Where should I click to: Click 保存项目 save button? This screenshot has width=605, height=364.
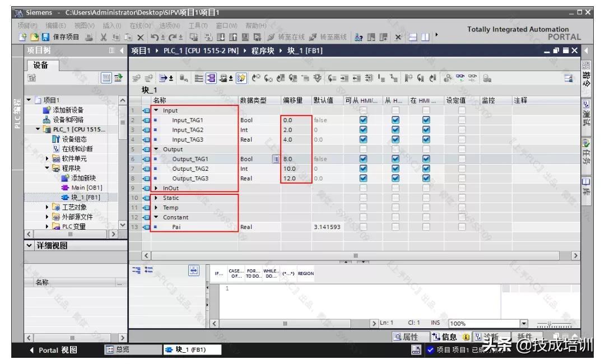62,37
